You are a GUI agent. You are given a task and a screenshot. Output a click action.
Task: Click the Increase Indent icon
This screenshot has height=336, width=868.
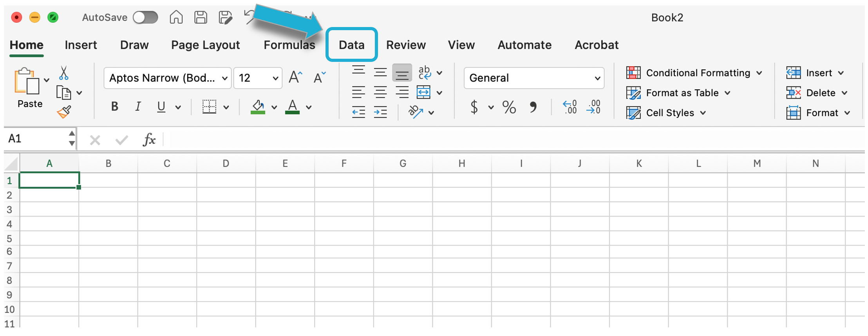(380, 113)
